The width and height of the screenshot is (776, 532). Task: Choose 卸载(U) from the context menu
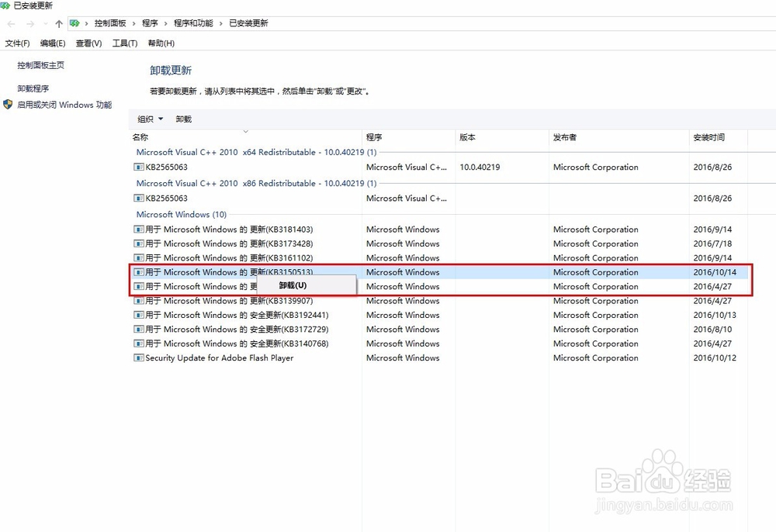306,285
